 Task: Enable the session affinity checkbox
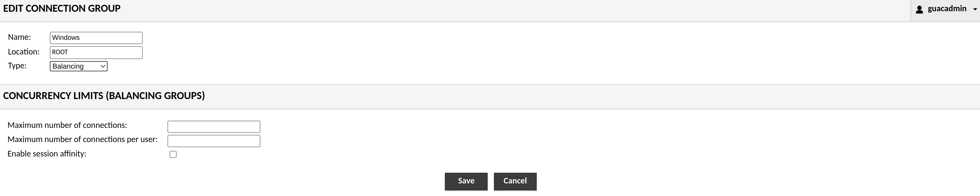tap(173, 154)
